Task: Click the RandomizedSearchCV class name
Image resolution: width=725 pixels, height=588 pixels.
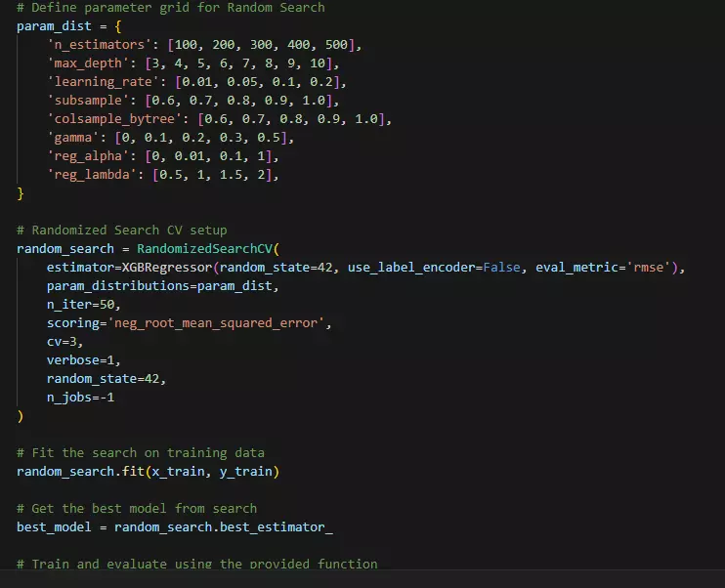Action: [x=204, y=249]
